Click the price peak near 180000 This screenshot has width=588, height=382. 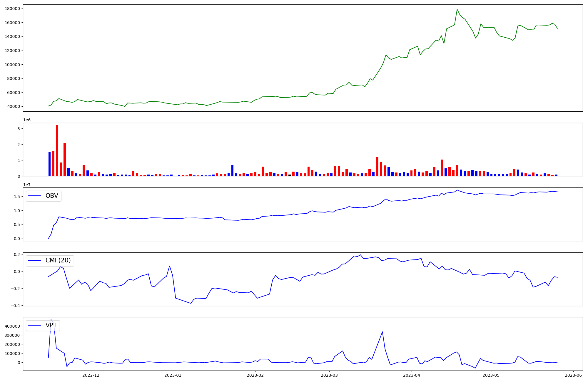pyautogui.click(x=457, y=9)
